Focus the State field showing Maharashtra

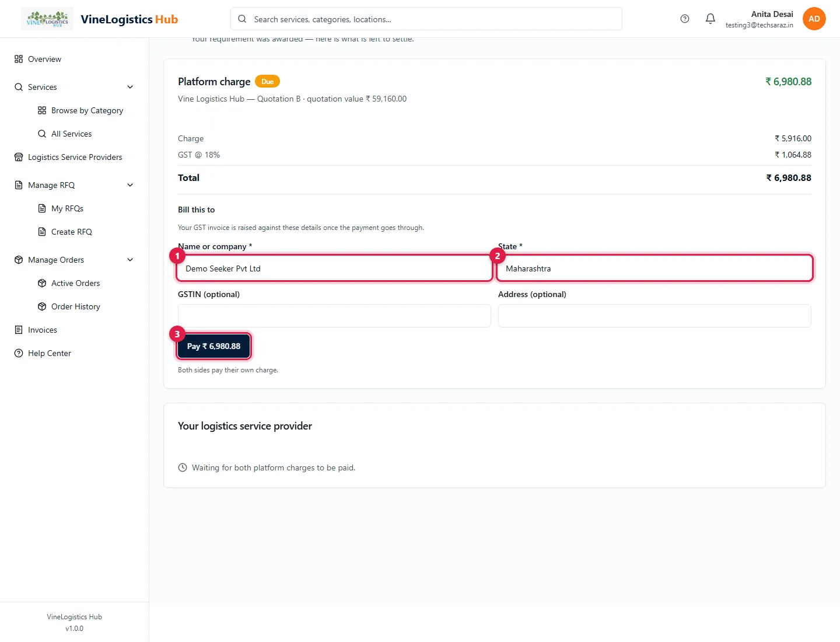click(654, 268)
